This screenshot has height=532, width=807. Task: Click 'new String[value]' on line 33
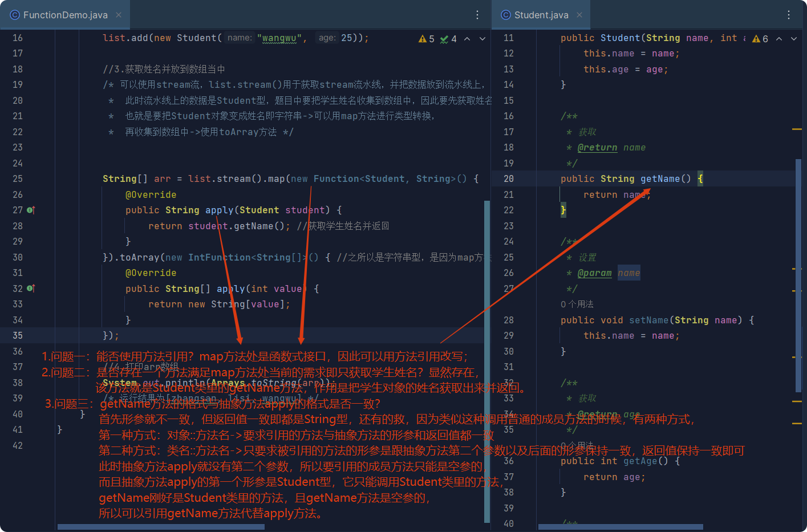click(236, 304)
